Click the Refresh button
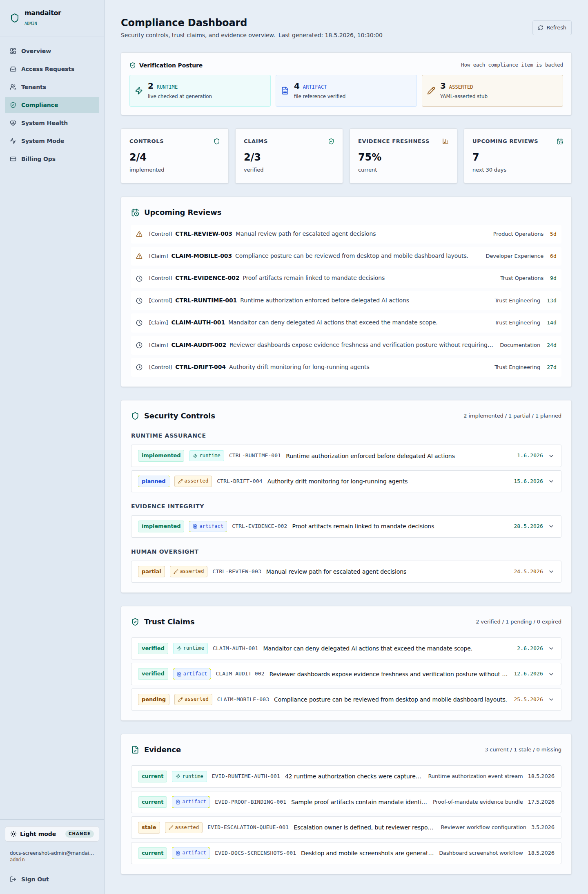 click(552, 28)
